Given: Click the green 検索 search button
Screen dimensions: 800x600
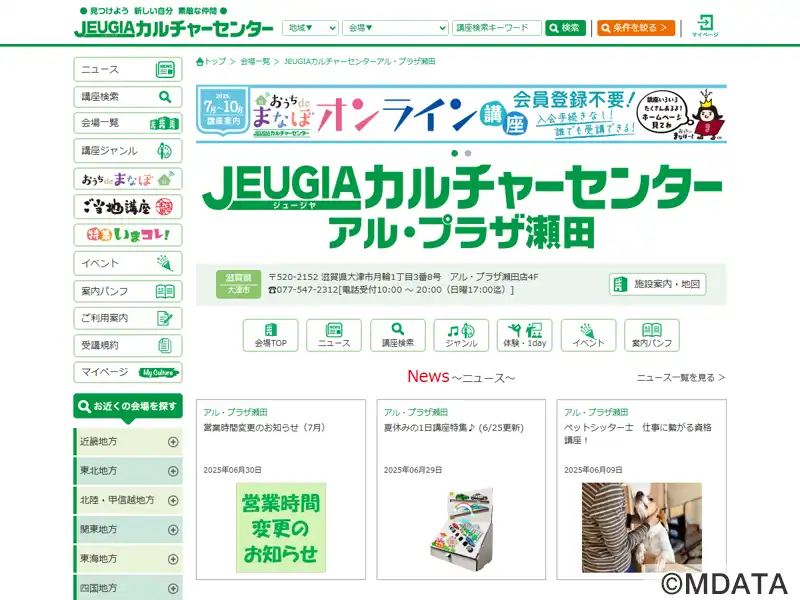Looking at the screenshot, I should click(565, 28).
